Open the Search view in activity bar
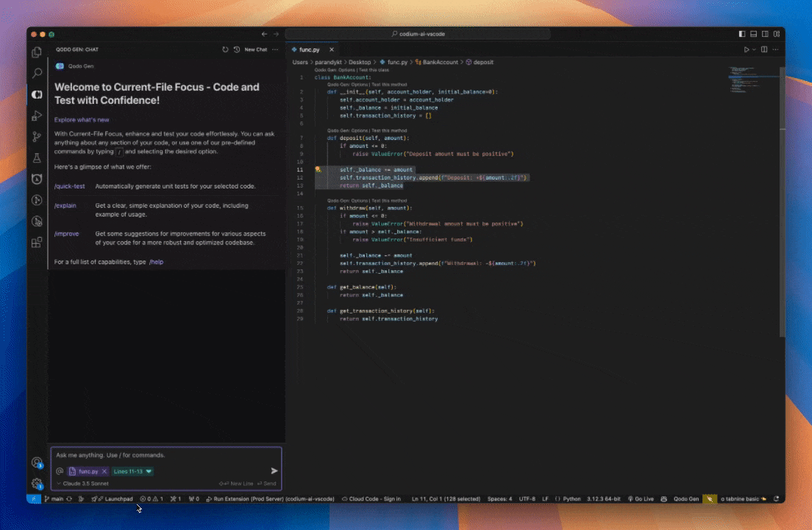The width and height of the screenshot is (812, 530). click(x=37, y=73)
